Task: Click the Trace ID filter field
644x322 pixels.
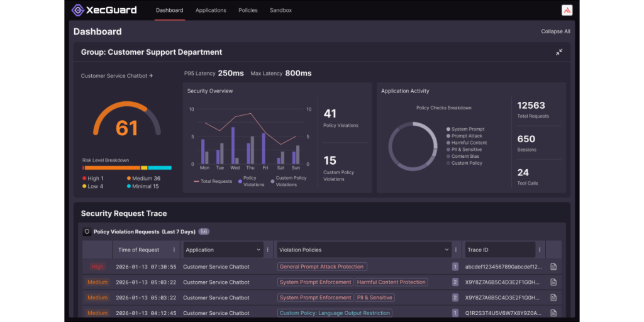Action: [x=499, y=250]
